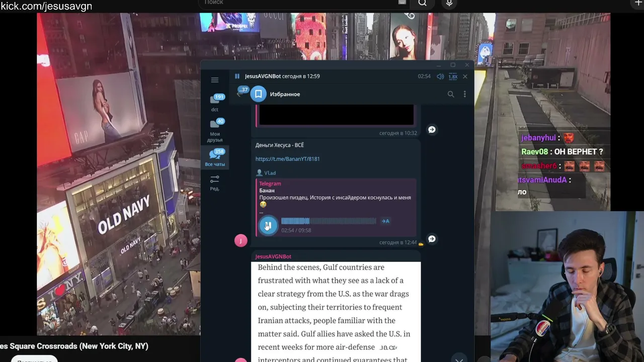Viewport: 644px width, 362px height.
Task: Change the 1.8X playback speed
Action: [x=453, y=76]
